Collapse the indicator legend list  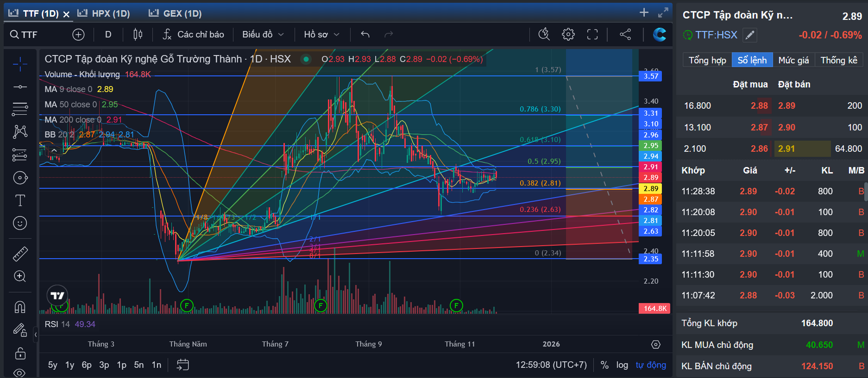[x=54, y=150]
